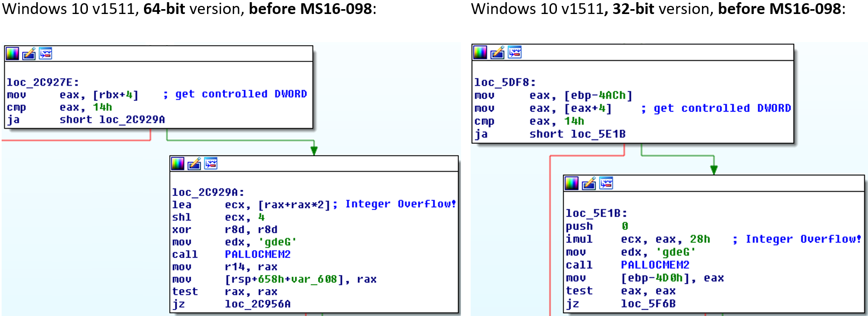Set node color for the loc_5DF8 block
This screenshot has height=316, width=868.
[x=480, y=52]
